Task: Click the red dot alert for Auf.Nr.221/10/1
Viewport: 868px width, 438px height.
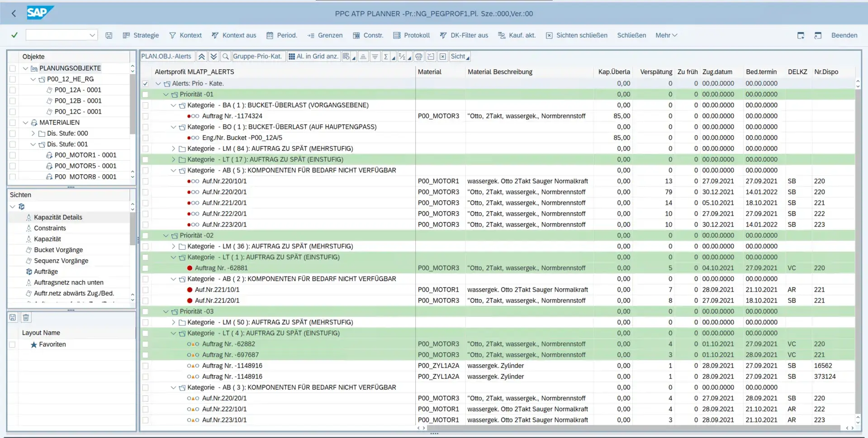Action: click(190, 290)
